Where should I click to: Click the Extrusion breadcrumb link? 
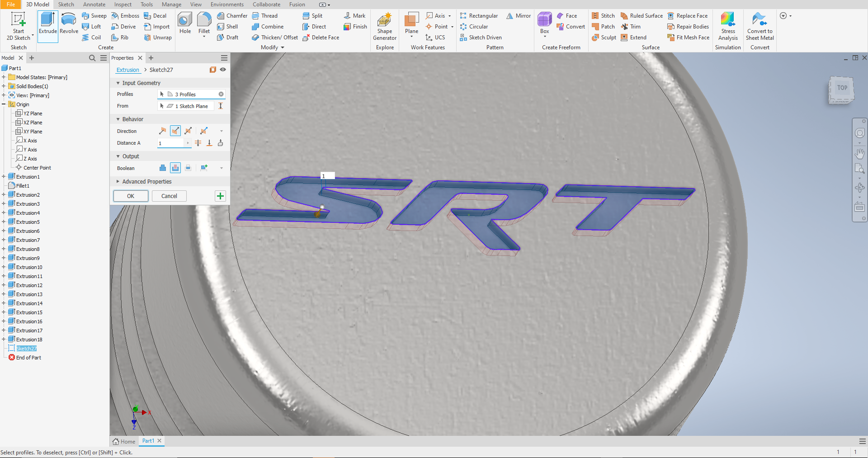[x=128, y=70]
